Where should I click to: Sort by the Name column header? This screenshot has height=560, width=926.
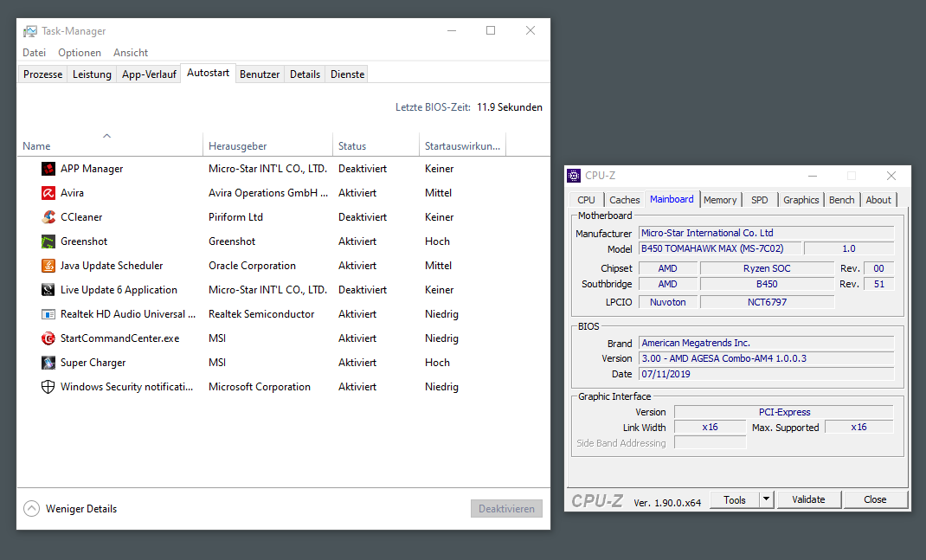click(x=110, y=146)
